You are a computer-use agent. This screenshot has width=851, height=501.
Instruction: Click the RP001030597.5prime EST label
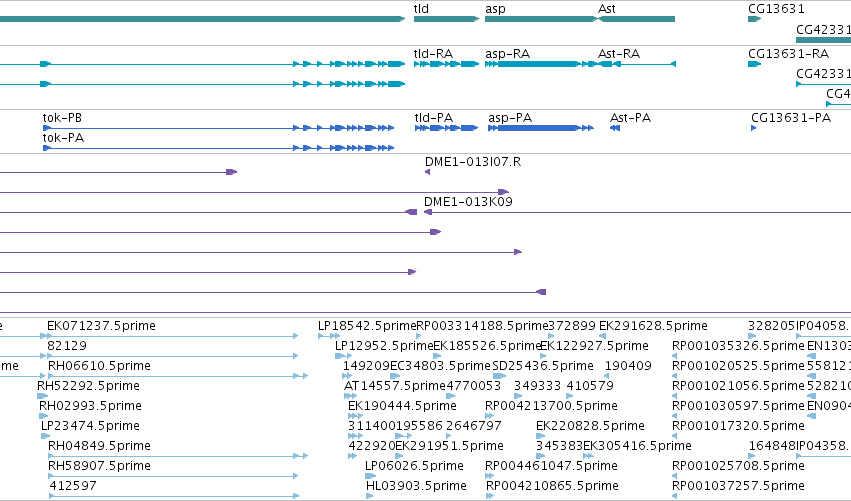point(738,406)
